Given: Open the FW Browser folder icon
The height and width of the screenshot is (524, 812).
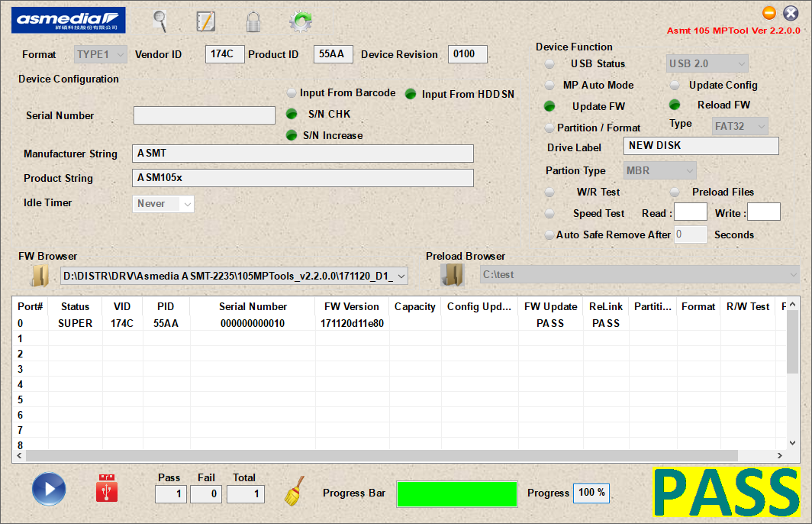Looking at the screenshot, I should [x=40, y=275].
